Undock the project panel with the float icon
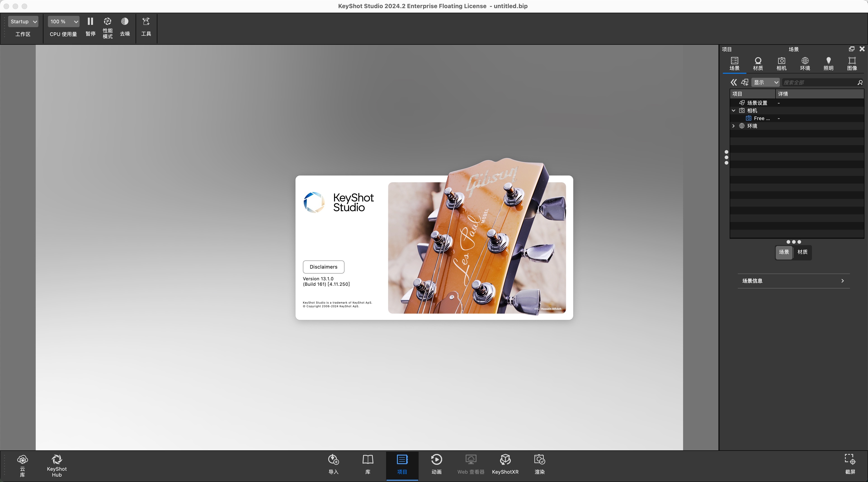 coord(851,49)
